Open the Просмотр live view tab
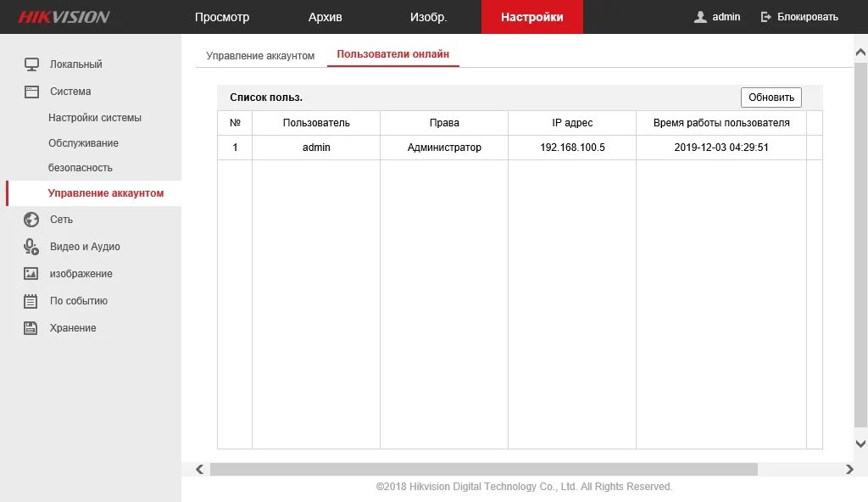 tap(222, 17)
